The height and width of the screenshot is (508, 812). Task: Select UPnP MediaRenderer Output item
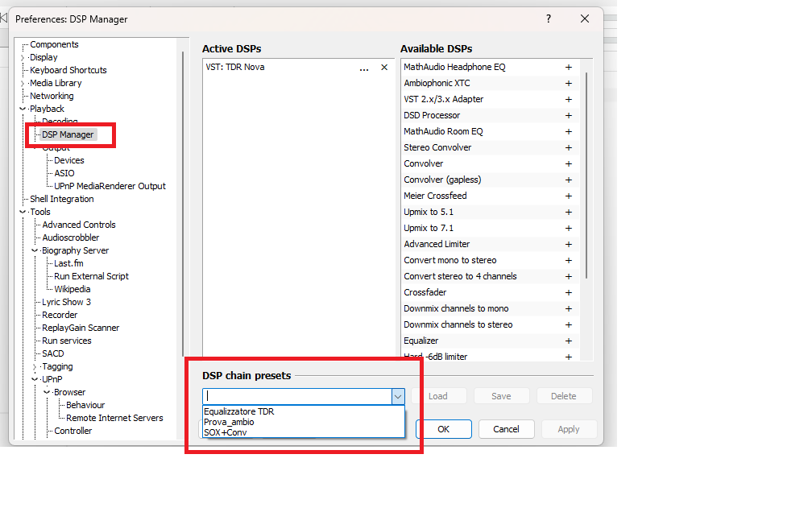click(110, 186)
